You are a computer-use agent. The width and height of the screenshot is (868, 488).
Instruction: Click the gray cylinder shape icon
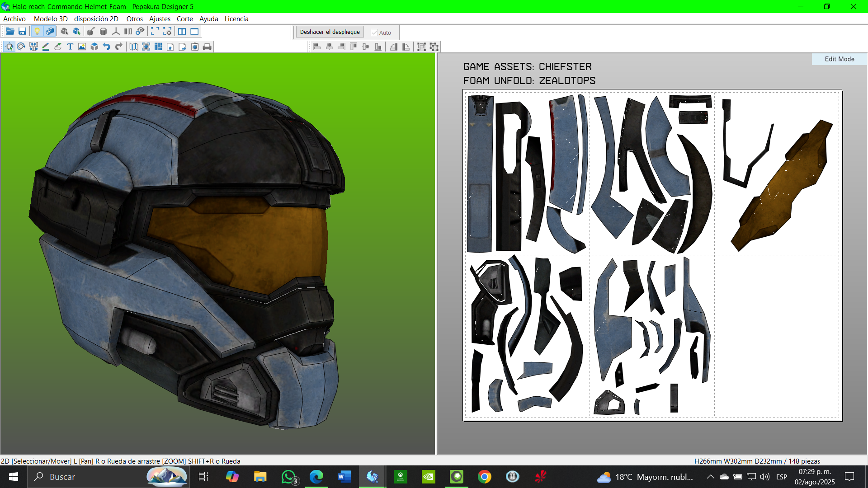coord(103,32)
